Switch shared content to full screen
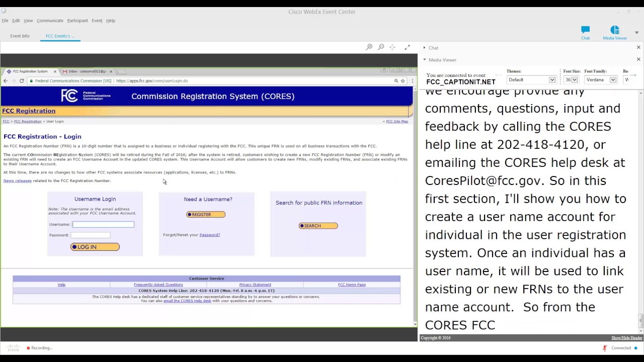The width and height of the screenshot is (644, 362). (407, 47)
